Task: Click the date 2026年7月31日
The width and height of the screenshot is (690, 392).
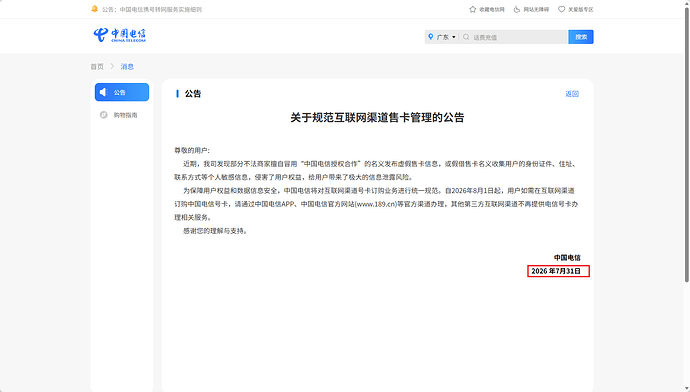Action: pos(556,271)
